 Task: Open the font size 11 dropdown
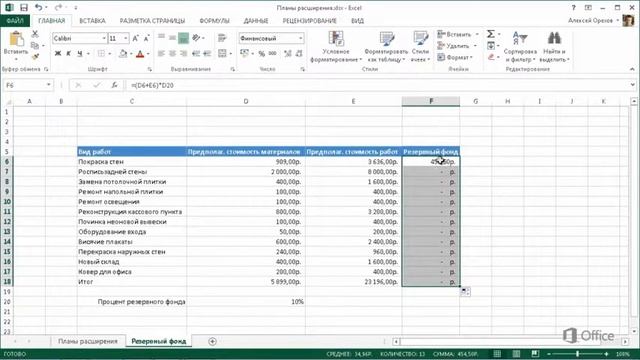(125, 38)
